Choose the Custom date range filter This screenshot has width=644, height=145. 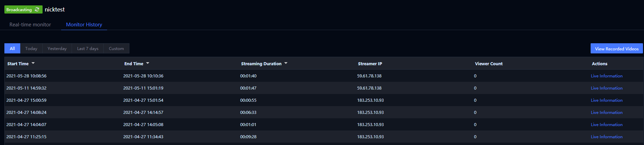tap(116, 48)
